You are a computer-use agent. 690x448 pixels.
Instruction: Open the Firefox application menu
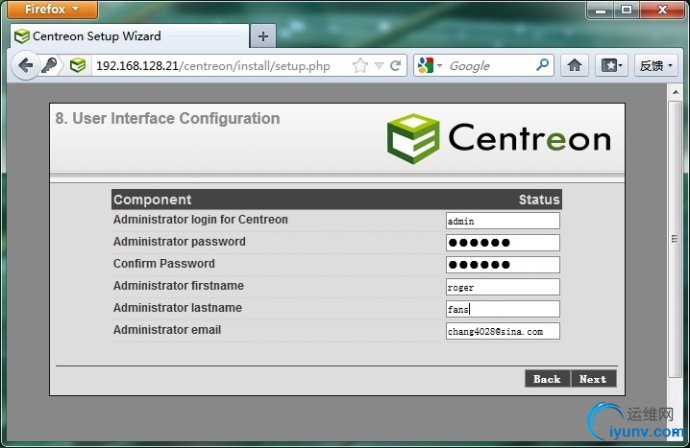52,9
